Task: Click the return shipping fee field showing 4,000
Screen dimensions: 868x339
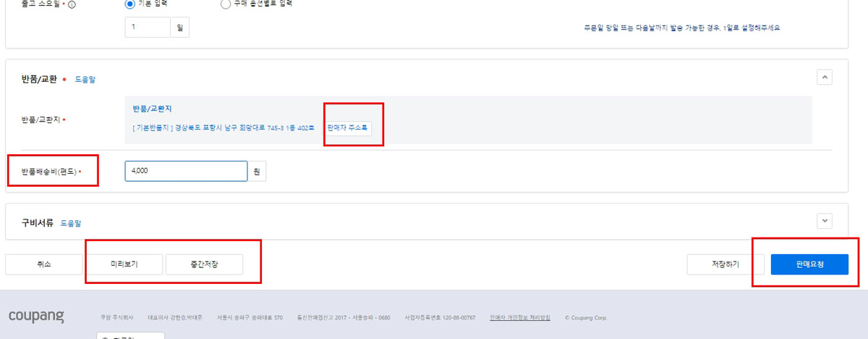Action: tap(186, 171)
